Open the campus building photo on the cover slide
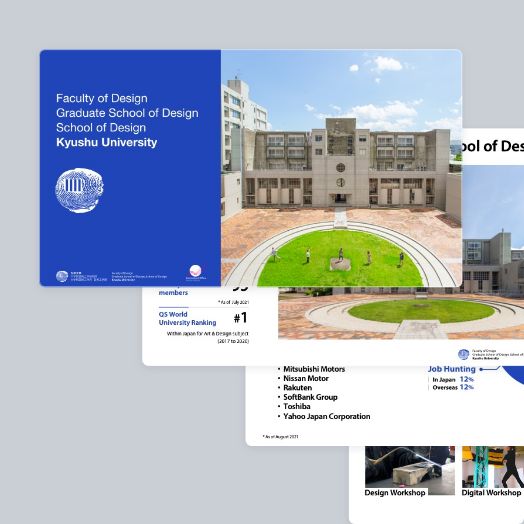524x524 pixels. coord(341,168)
